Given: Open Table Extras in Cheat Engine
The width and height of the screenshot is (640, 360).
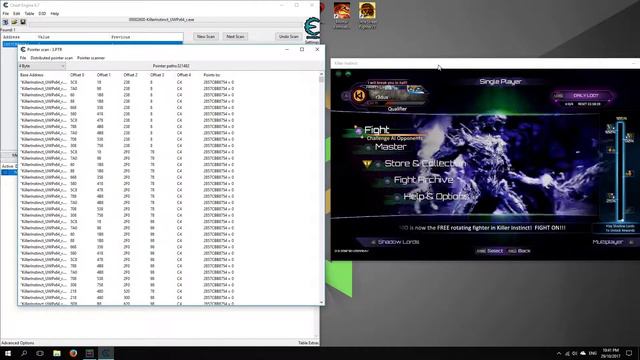Looking at the screenshot, I should [308, 343].
